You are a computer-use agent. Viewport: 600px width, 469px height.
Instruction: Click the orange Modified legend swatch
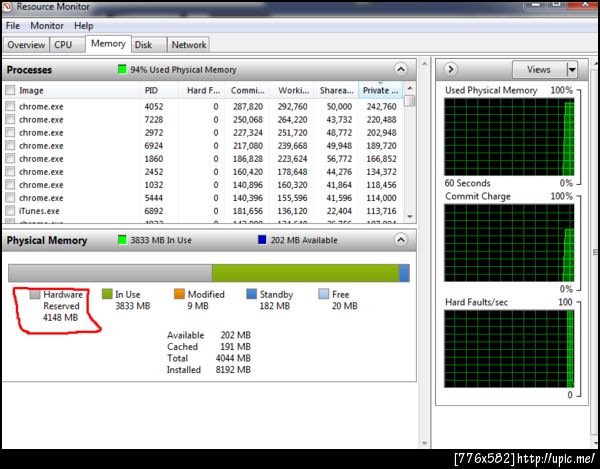click(179, 294)
